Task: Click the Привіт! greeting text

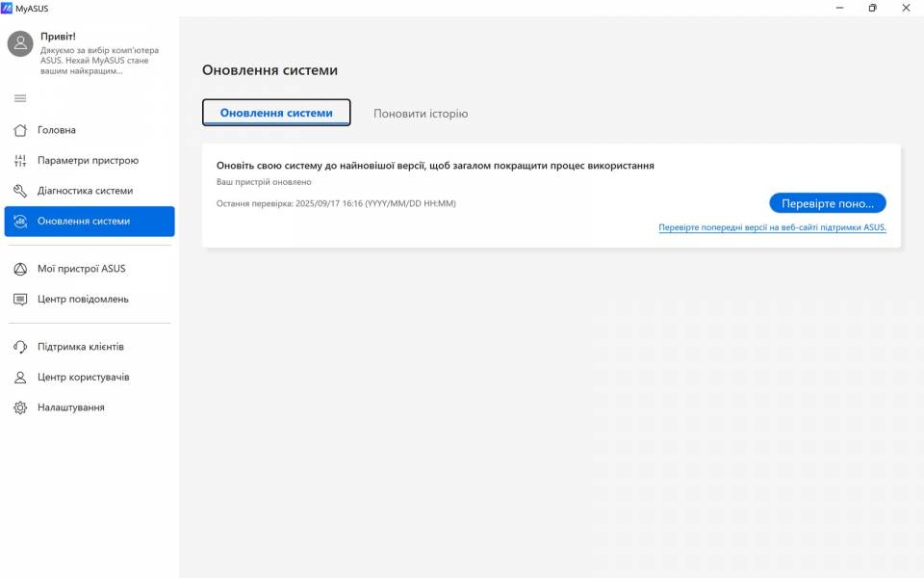Action: 58,37
